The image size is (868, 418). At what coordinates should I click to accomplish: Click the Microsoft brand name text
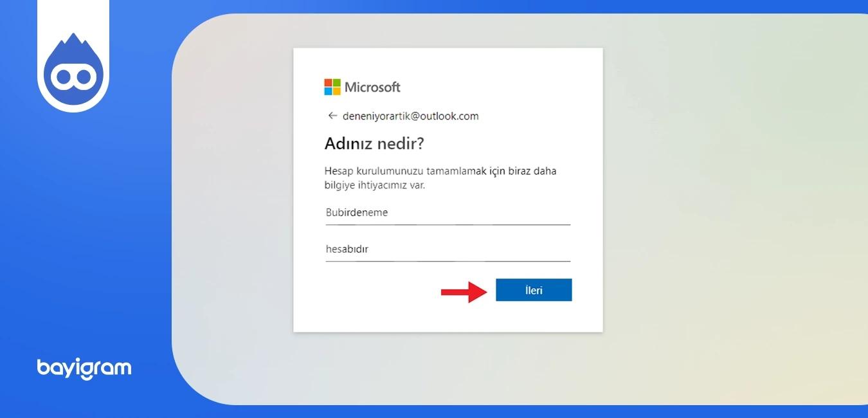click(x=372, y=87)
